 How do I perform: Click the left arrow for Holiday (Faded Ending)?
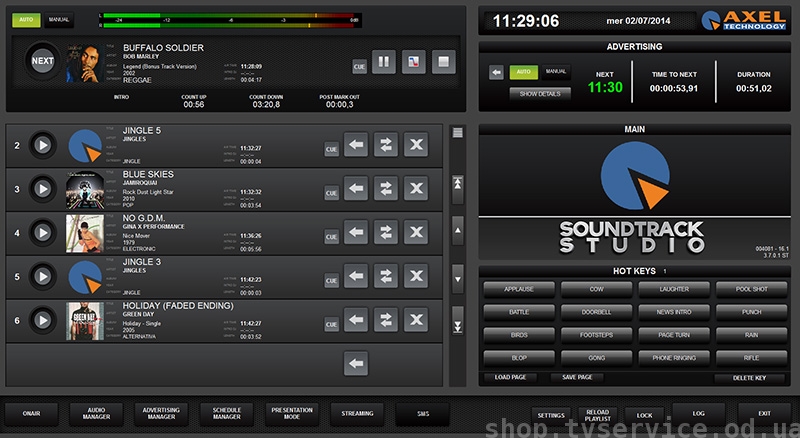tap(356, 320)
